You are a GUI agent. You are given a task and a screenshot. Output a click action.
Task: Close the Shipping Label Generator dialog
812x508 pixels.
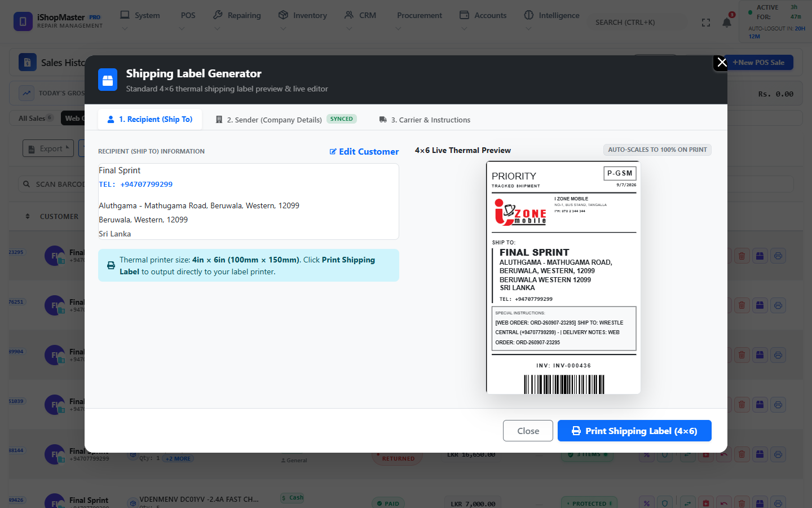click(722, 62)
